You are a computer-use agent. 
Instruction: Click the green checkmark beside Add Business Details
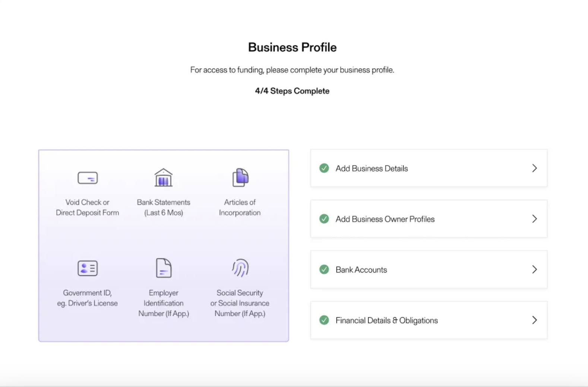(x=324, y=168)
